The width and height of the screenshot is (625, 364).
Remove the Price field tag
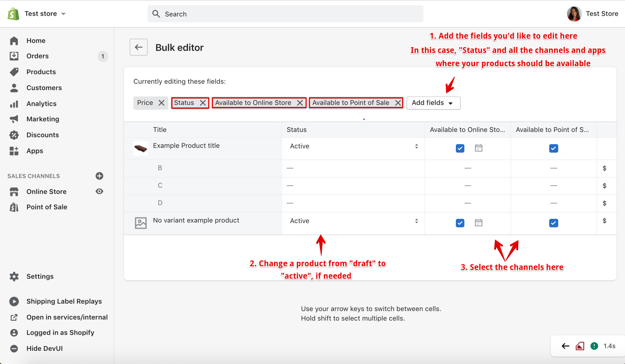[x=161, y=103]
